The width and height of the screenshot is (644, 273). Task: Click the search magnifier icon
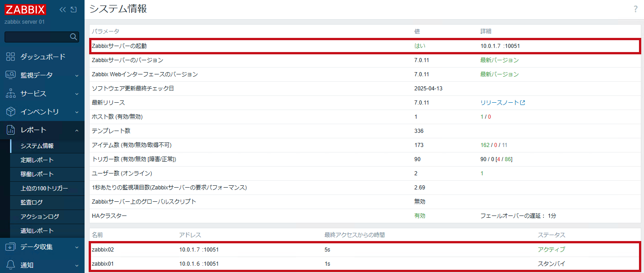73,37
